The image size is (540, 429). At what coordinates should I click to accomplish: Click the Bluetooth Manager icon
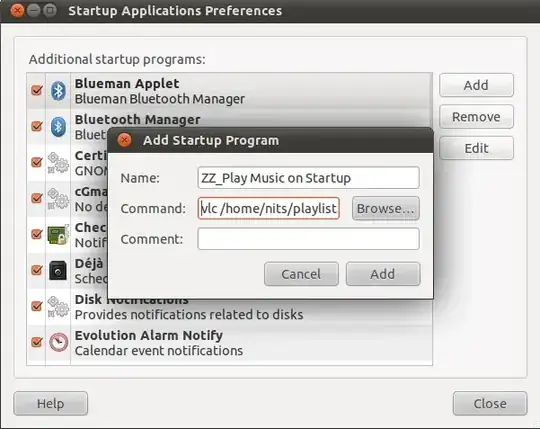pos(58,127)
